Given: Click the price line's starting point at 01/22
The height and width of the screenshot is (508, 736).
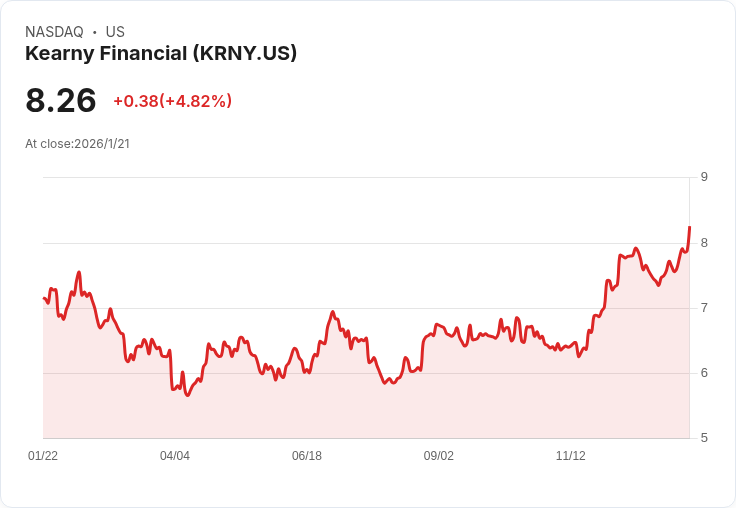Looking at the screenshot, I should point(44,298).
